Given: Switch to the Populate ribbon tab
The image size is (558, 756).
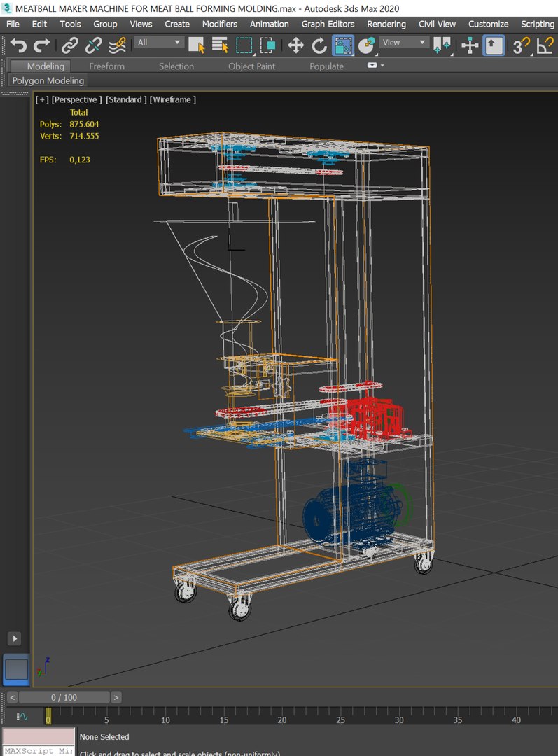Looking at the screenshot, I should point(326,66).
